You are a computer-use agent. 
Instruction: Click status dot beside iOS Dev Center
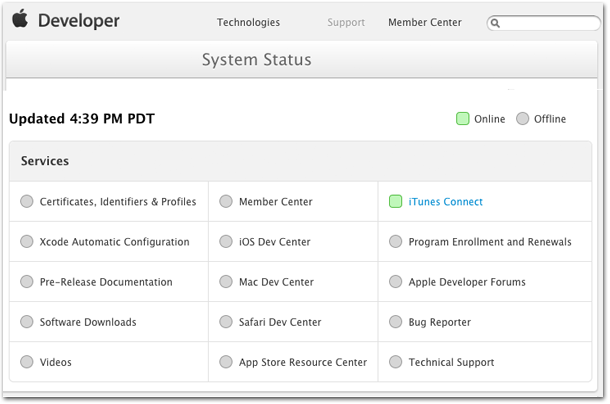pos(226,241)
